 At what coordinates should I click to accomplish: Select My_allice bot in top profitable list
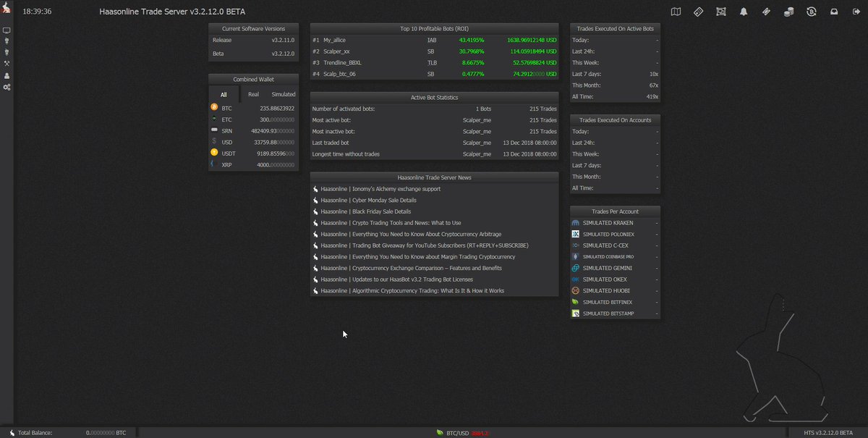[x=434, y=41]
